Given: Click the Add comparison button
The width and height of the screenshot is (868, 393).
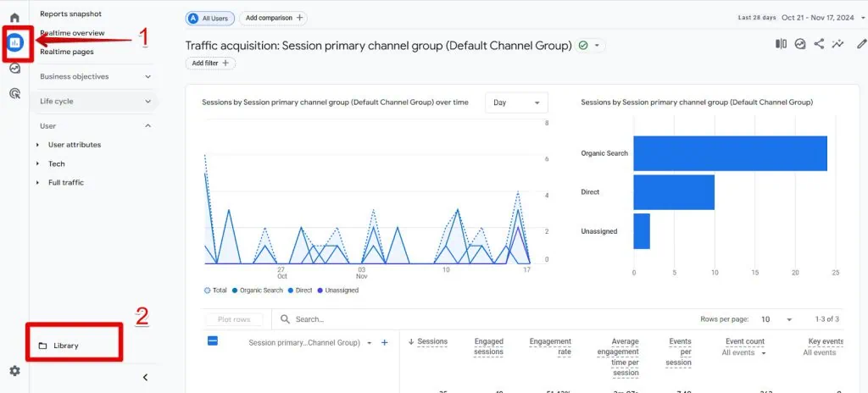Looking at the screenshot, I should (x=273, y=18).
